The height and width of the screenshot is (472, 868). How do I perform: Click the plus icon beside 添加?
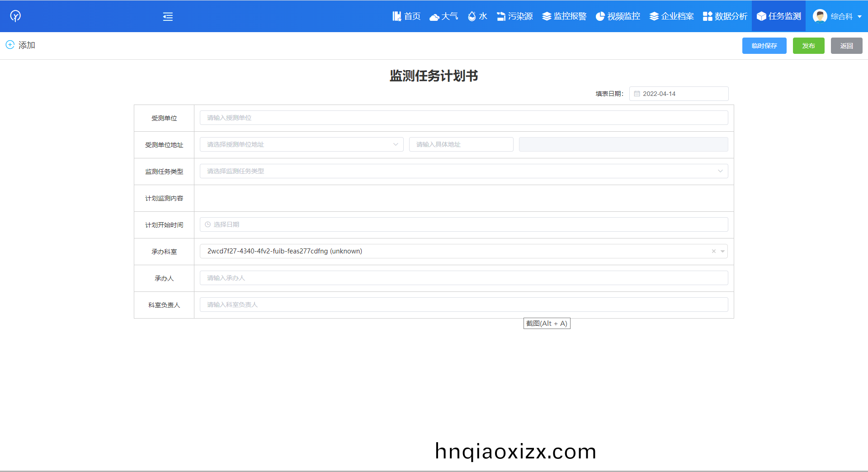pos(10,45)
